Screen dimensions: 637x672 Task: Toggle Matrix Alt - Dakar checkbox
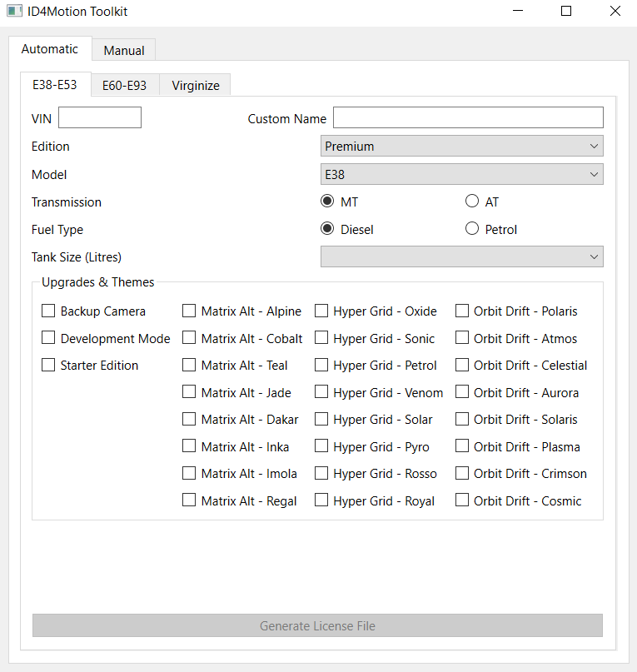click(x=189, y=419)
